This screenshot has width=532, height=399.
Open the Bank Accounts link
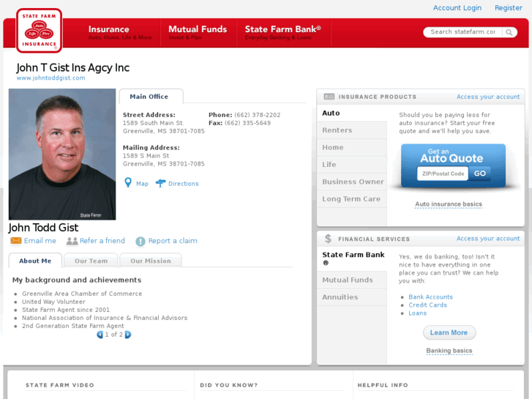(430, 297)
